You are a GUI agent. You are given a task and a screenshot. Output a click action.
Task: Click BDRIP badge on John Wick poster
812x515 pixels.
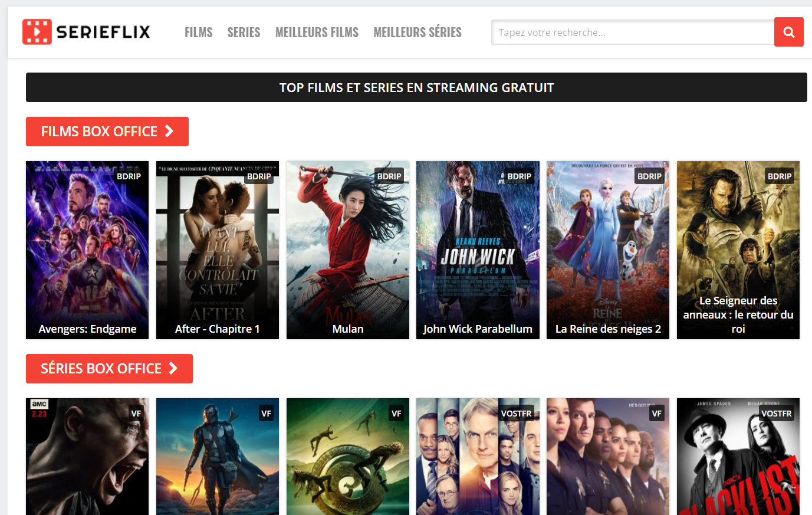[x=520, y=176]
